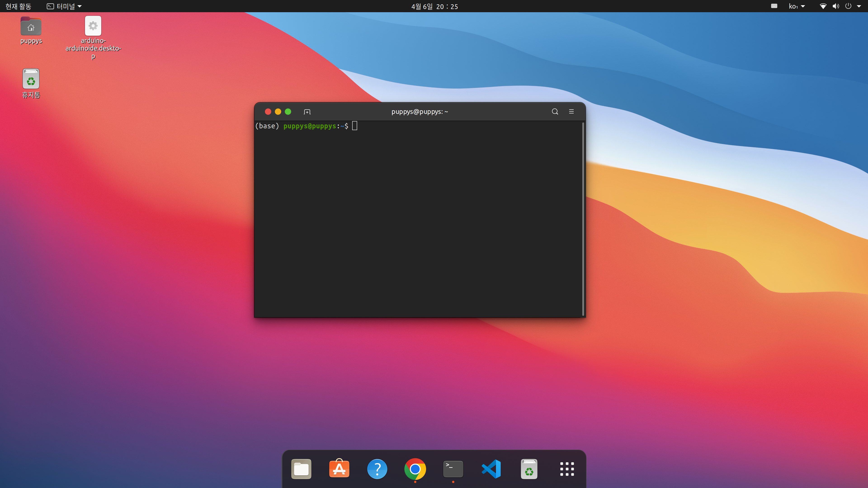Open the Files manager from the dock
The height and width of the screenshot is (488, 868).
pyautogui.click(x=301, y=469)
